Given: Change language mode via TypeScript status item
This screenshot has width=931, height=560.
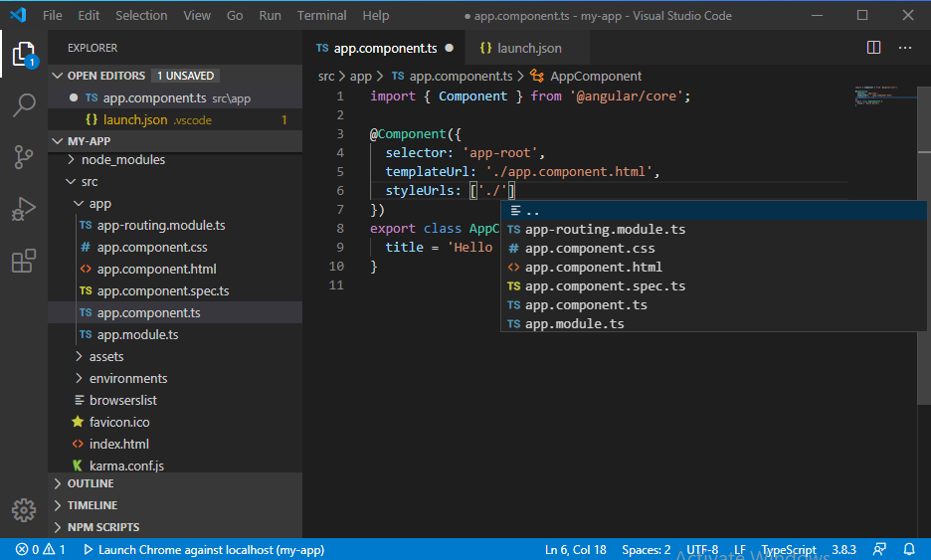Looking at the screenshot, I should point(789,550).
